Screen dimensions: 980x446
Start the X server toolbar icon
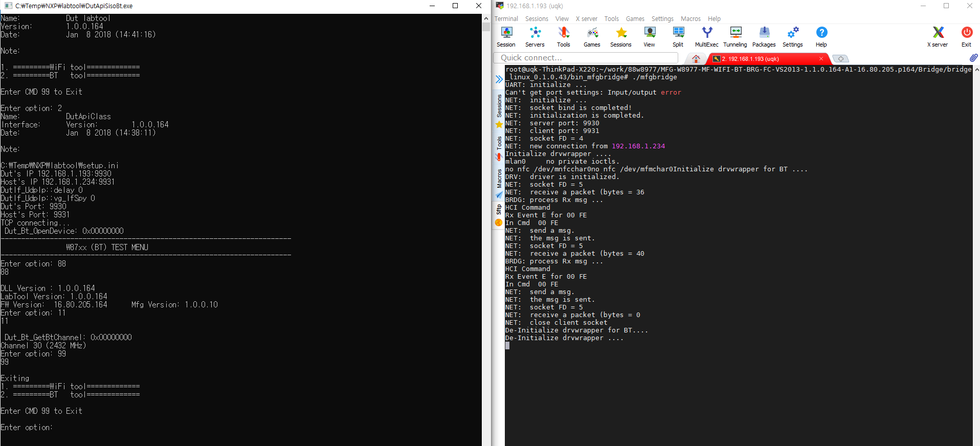tap(938, 37)
